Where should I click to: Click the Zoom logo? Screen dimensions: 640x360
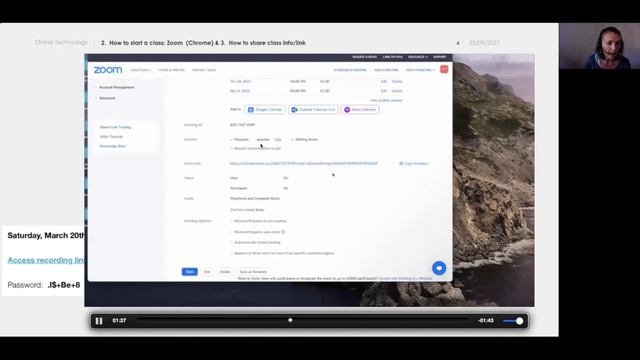click(x=108, y=70)
